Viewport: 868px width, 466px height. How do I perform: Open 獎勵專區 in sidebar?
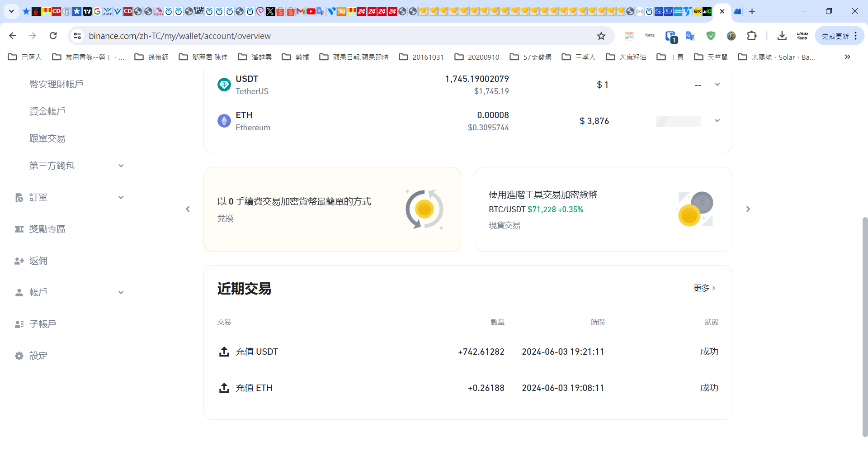click(x=47, y=229)
